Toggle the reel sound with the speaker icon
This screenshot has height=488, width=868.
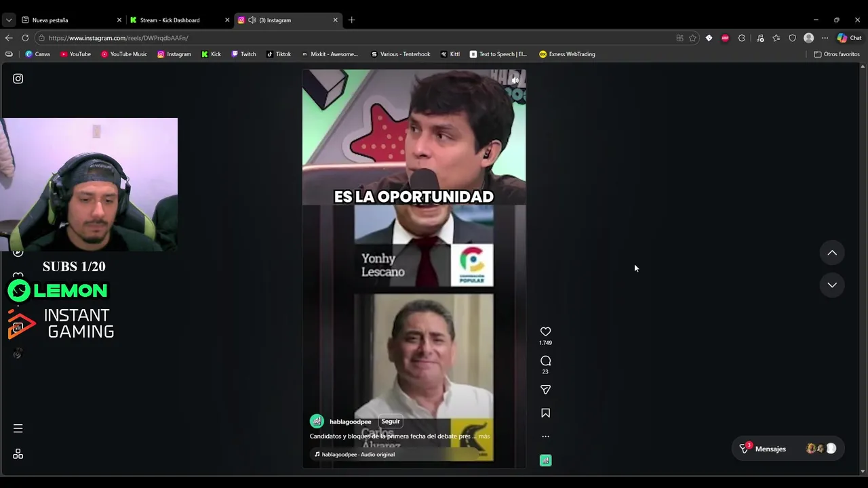click(x=515, y=80)
